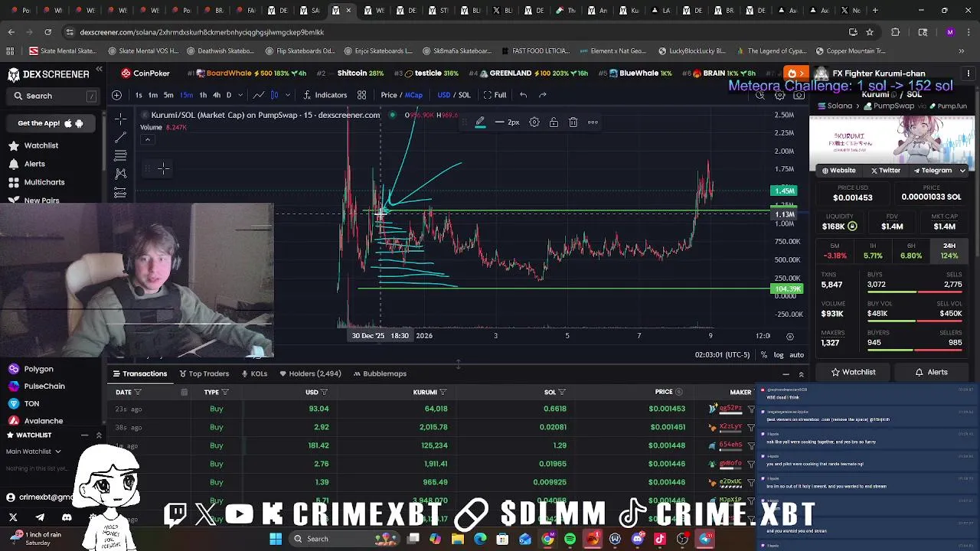Viewport: 980px width, 551px height.
Task: Expand the Main Watchlist dropdown
Action: point(33,452)
